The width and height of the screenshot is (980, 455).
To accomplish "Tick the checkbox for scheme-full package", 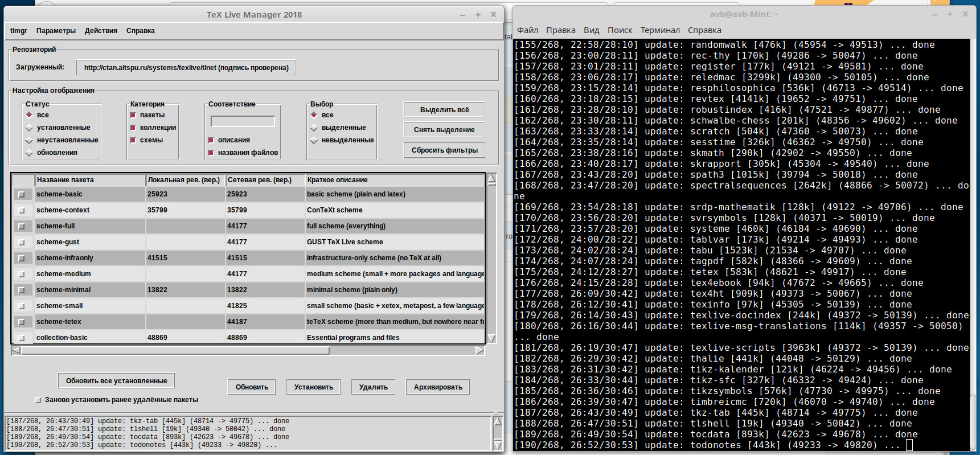I will [22, 226].
